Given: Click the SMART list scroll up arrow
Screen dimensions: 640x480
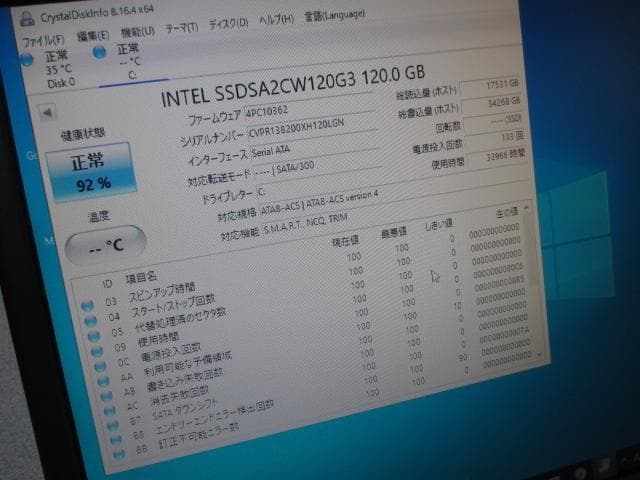Looking at the screenshot, I should [527, 208].
